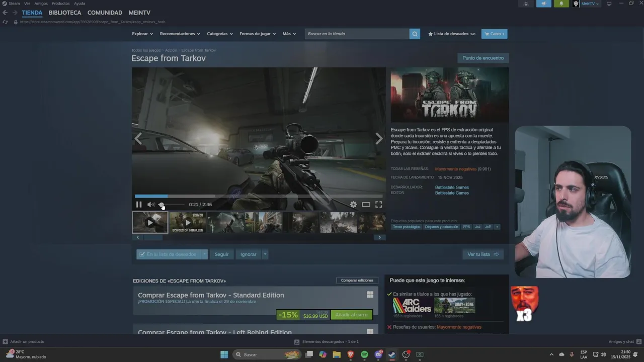Expand the Categorías menu
The height and width of the screenshot is (362, 644).
(x=220, y=34)
